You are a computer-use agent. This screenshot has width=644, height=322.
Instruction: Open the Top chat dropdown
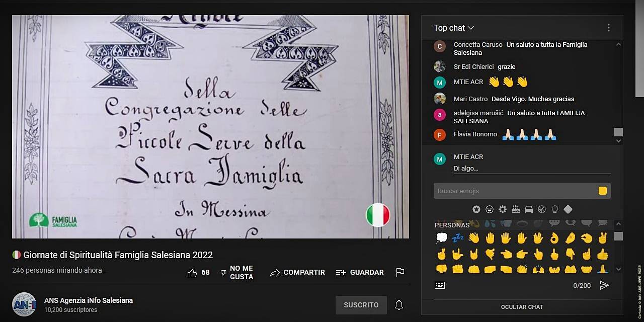pyautogui.click(x=454, y=28)
